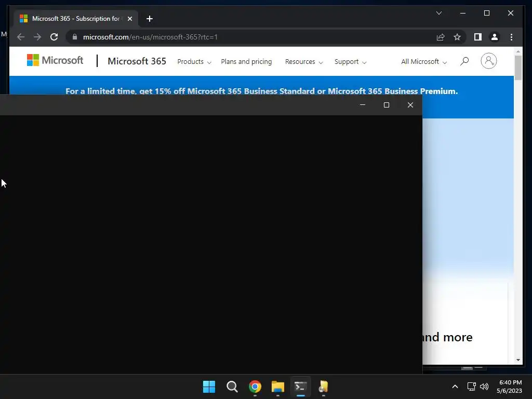Bookmark this page with star icon

click(x=457, y=37)
